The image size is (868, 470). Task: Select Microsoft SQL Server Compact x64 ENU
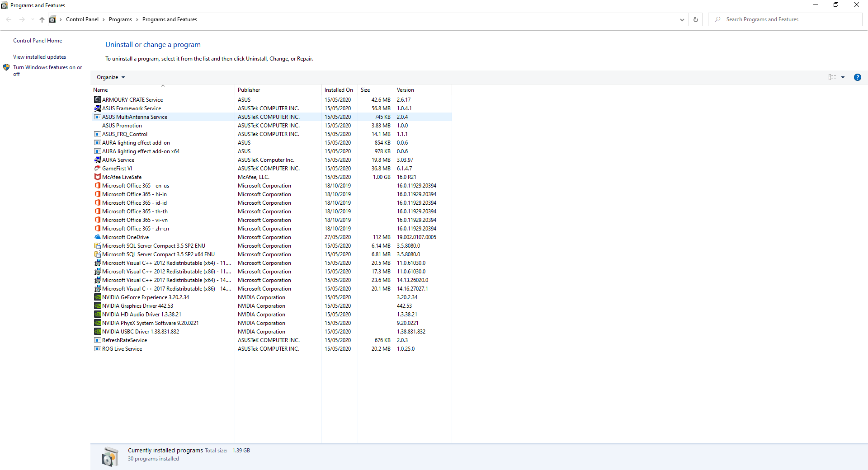pos(272,254)
